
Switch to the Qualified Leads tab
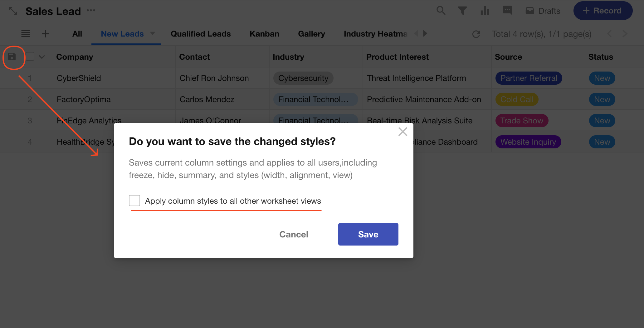coord(201,34)
